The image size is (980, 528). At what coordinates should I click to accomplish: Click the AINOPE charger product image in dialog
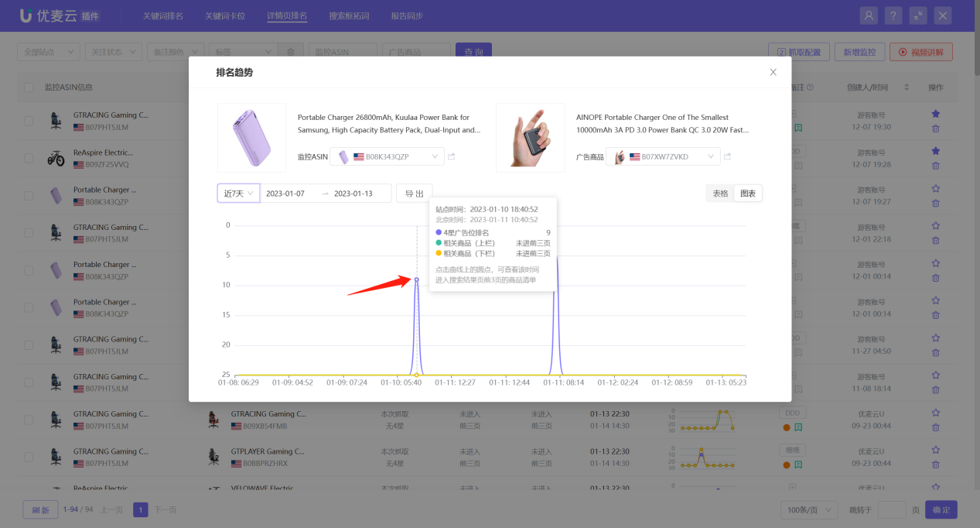click(x=531, y=138)
